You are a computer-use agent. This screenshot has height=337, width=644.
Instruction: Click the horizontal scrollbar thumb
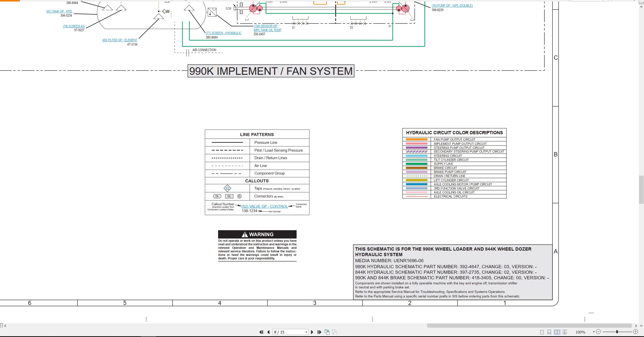pos(529,326)
